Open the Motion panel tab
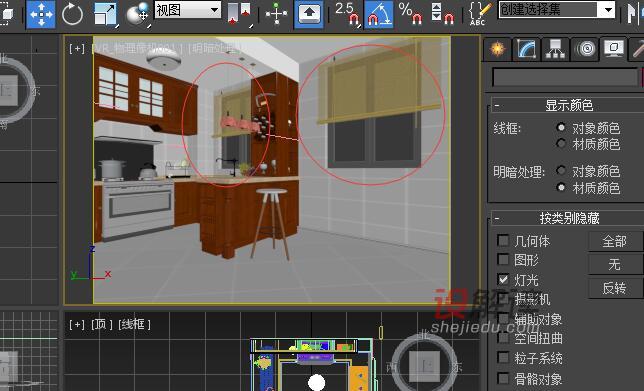This screenshot has width=644, height=391. (x=585, y=49)
